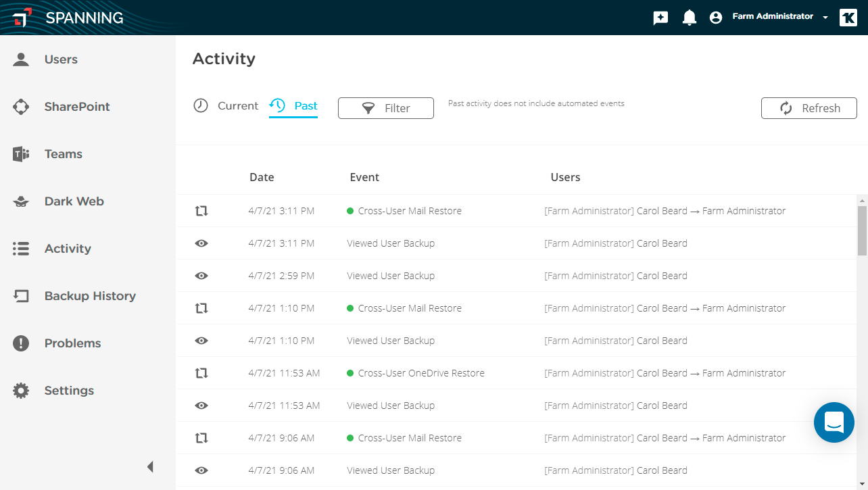Click the Current clock icon
Image resolution: width=868 pixels, height=490 pixels.
201,106
